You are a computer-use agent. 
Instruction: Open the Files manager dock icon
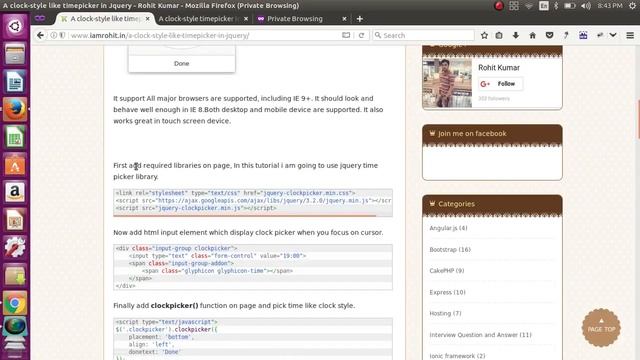click(15, 54)
